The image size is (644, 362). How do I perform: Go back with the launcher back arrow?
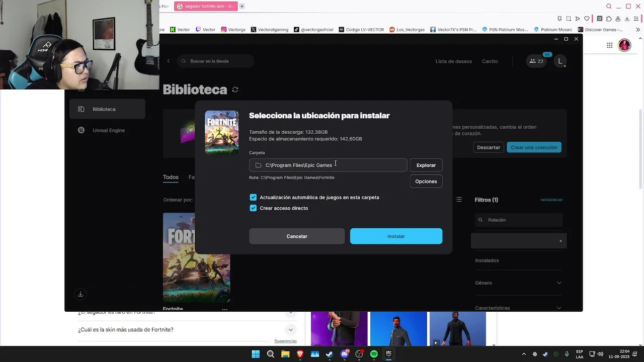tap(169, 61)
